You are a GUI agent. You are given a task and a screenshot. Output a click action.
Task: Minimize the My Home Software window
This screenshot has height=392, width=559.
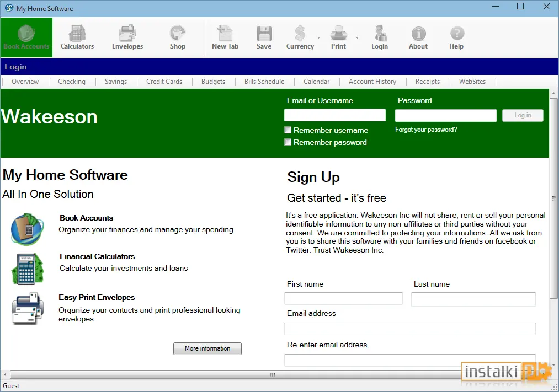(496, 7)
